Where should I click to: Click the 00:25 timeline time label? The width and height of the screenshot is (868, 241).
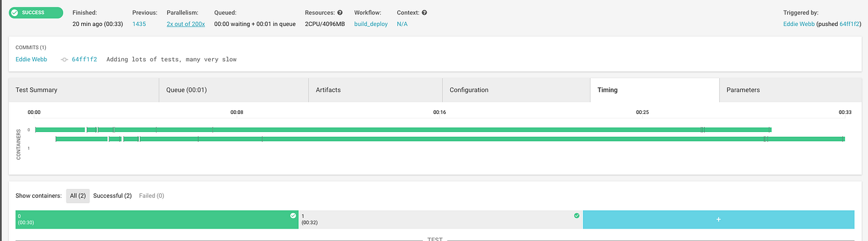coord(642,112)
